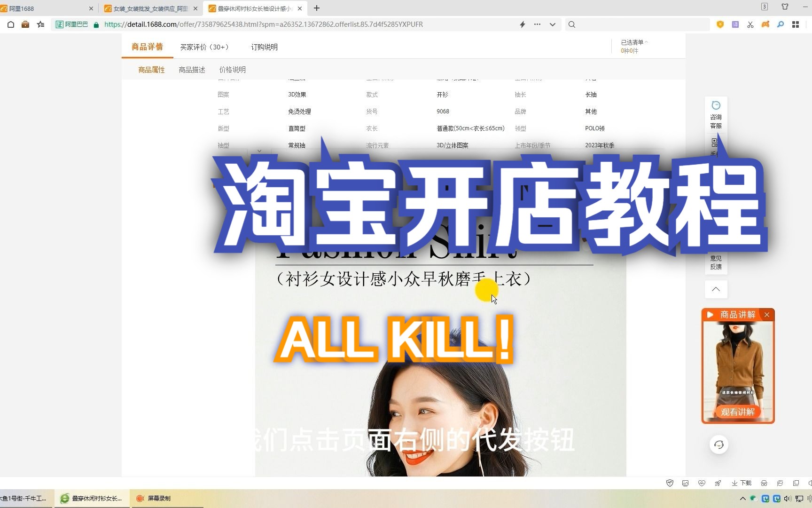Image resolution: width=812 pixels, height=508 pixels.
Task: Close the 女装_女装批发 tab
Action: 195,8
